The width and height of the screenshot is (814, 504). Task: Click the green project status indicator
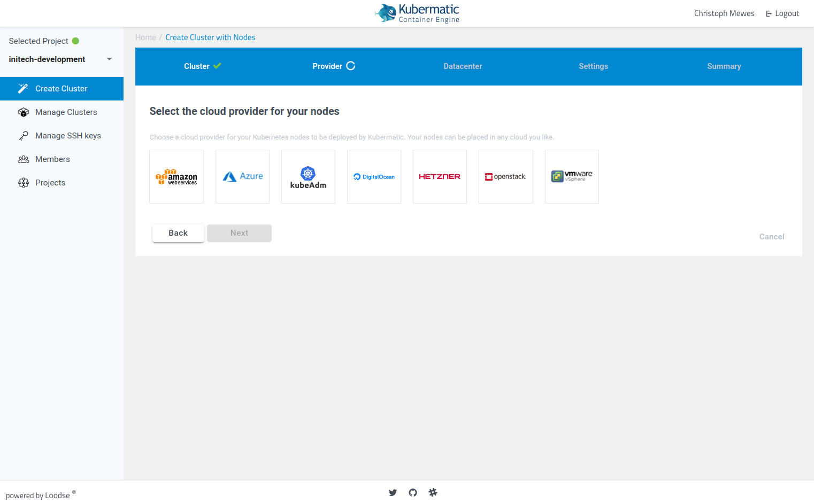pos(75,41)
